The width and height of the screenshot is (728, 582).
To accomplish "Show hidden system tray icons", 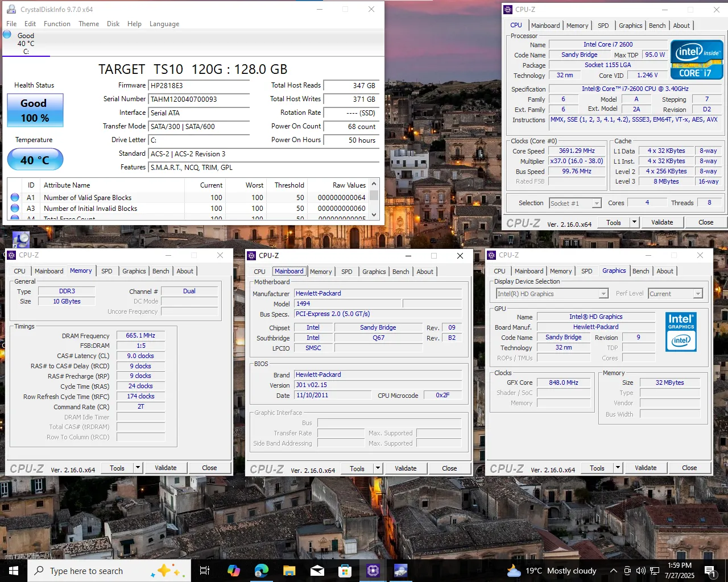I will [613, 571].
